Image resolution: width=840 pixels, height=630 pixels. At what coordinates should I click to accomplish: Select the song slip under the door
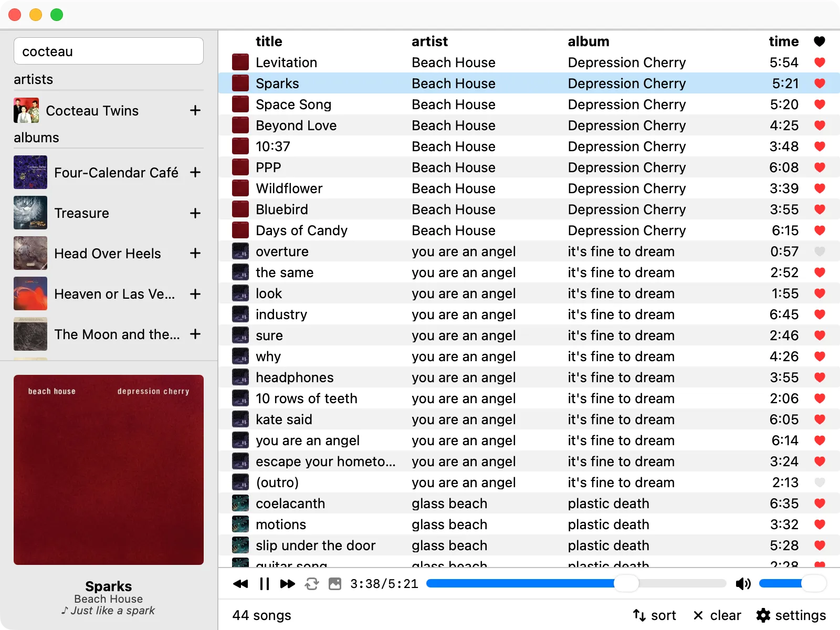529,545
